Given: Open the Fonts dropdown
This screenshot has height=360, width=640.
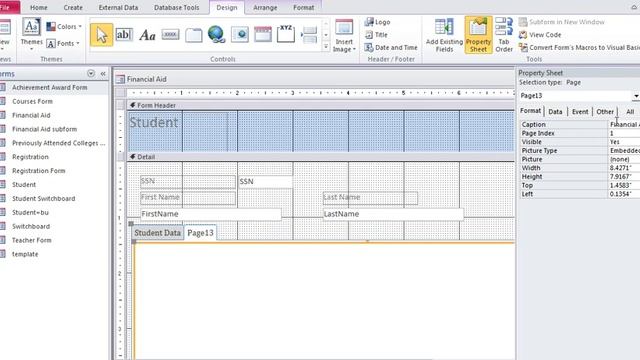Looking at the screenshot, I should [x=63, y=43].
